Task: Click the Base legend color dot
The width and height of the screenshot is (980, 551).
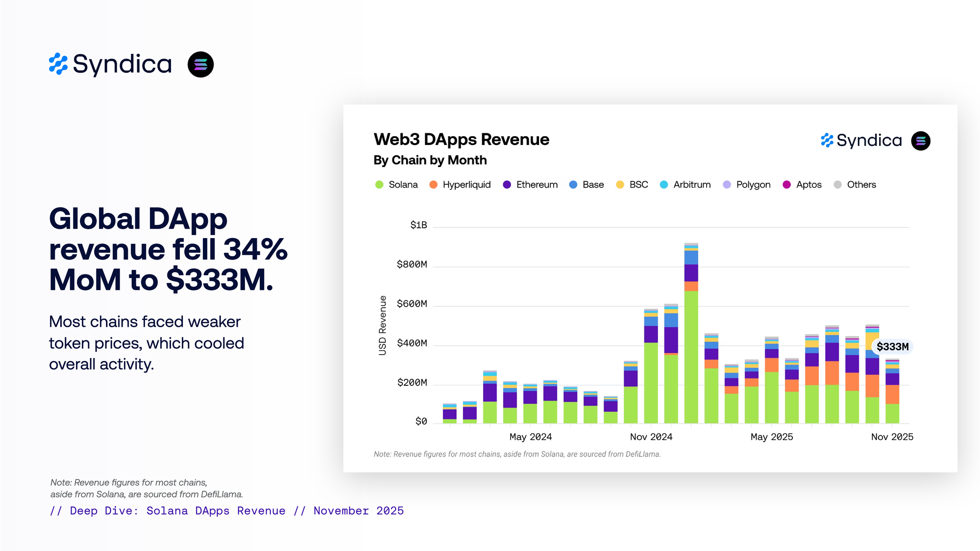Action: coord(573,185)
